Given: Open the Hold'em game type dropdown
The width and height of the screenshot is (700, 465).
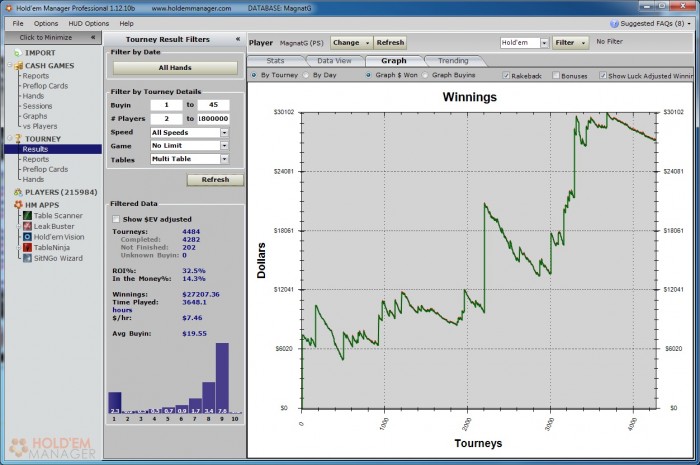Looking at the screenshot, I should (x=544, y=43).
